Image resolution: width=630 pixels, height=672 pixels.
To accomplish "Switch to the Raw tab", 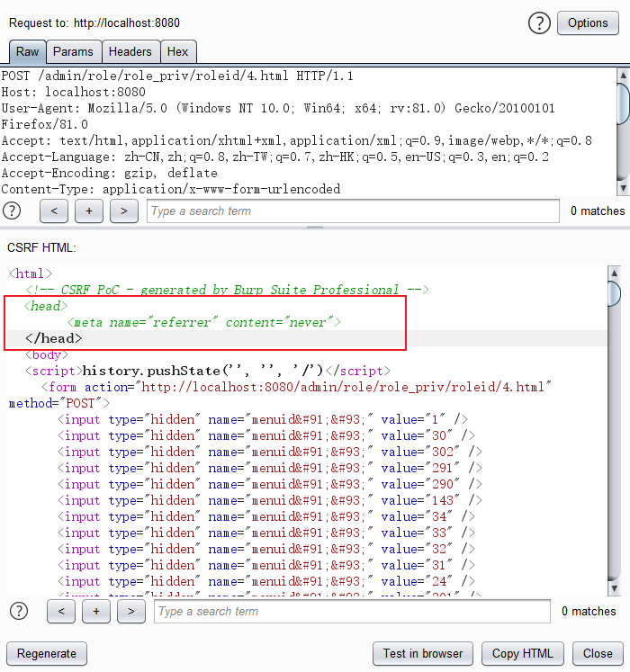I will 27,52.
